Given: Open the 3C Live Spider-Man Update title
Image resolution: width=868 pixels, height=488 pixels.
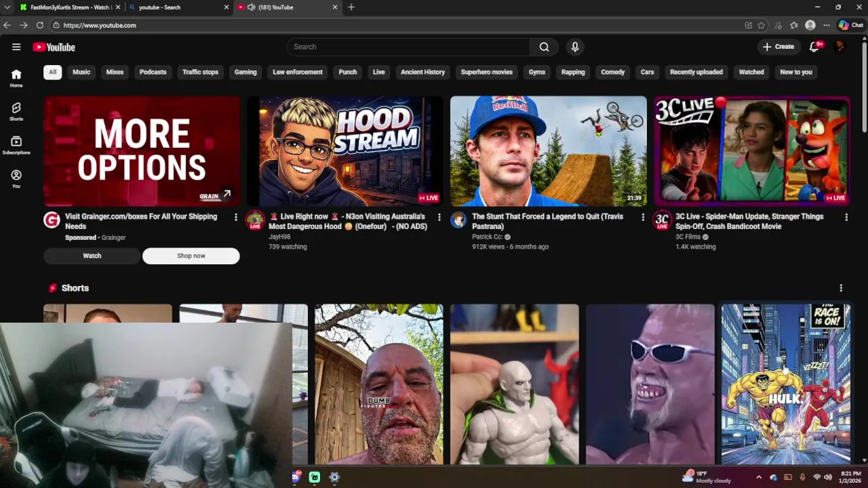Looking at the screenshot, I should [x=749, y=222].
